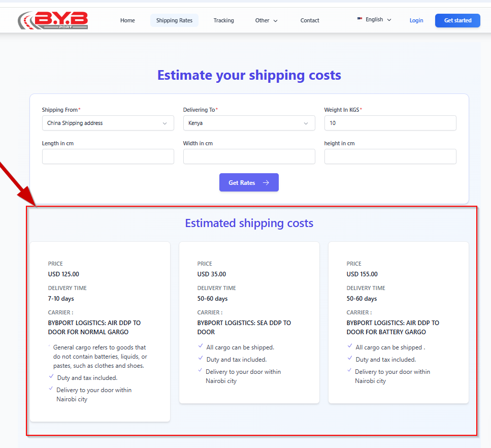Click the language flag icon
This screenshot has width=491, height=448.
point(359,19)
